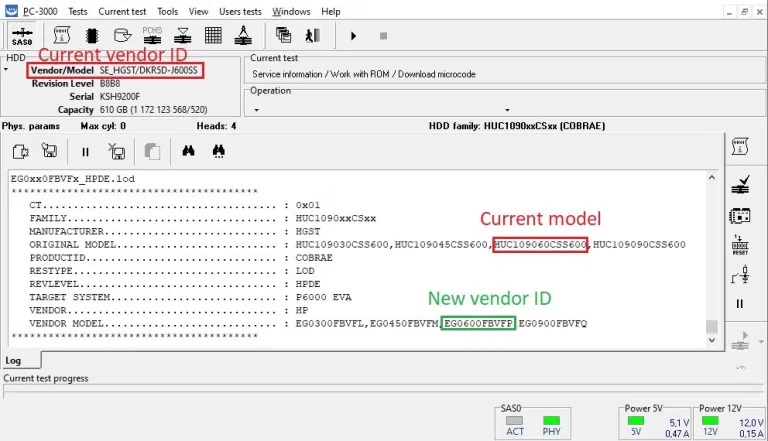The image size is (768, 441).
Task: Open the drive information passport icon
Action: click(62, 36)
